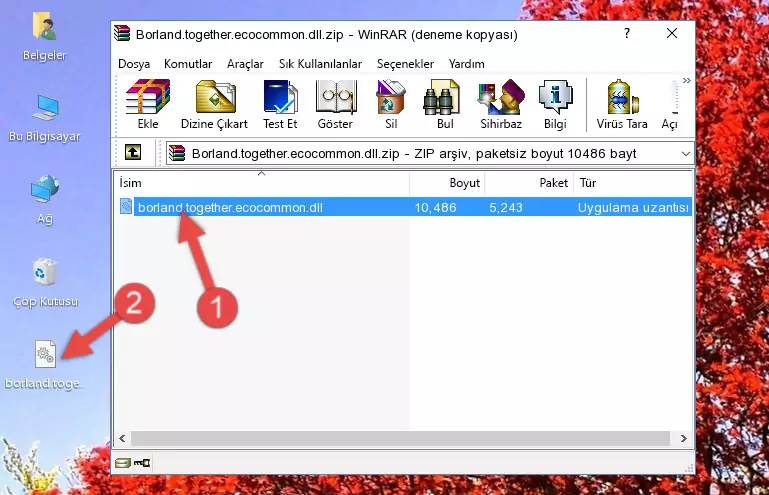Click the 10,486 size value
The height and width of the screenshot is (495, 769).
436,208
